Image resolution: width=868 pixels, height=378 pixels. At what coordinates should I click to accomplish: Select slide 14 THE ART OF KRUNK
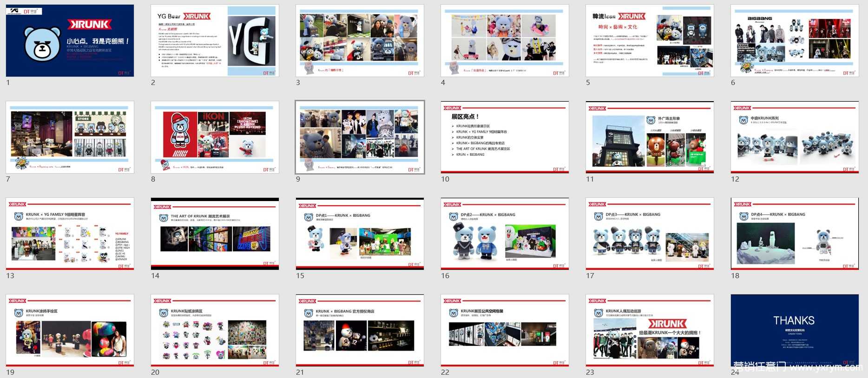tap(215, 234)
